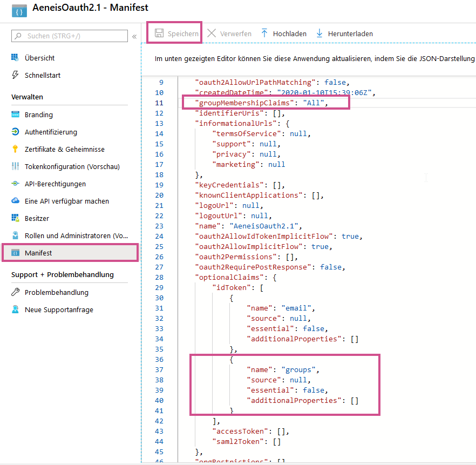Collapse the sidebar with the double chevron
Viewport: 476px width, 465px height.
click(x=134, y=36)
